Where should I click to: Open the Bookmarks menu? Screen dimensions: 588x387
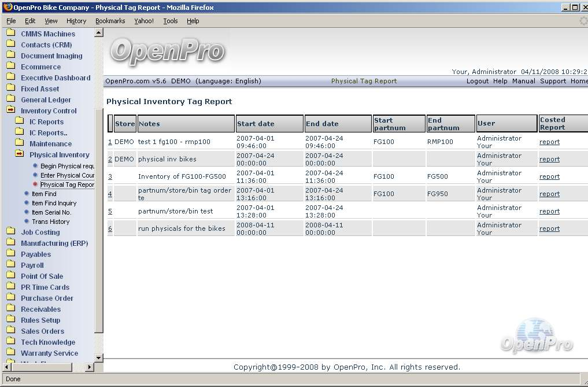[x=110, y=21]
